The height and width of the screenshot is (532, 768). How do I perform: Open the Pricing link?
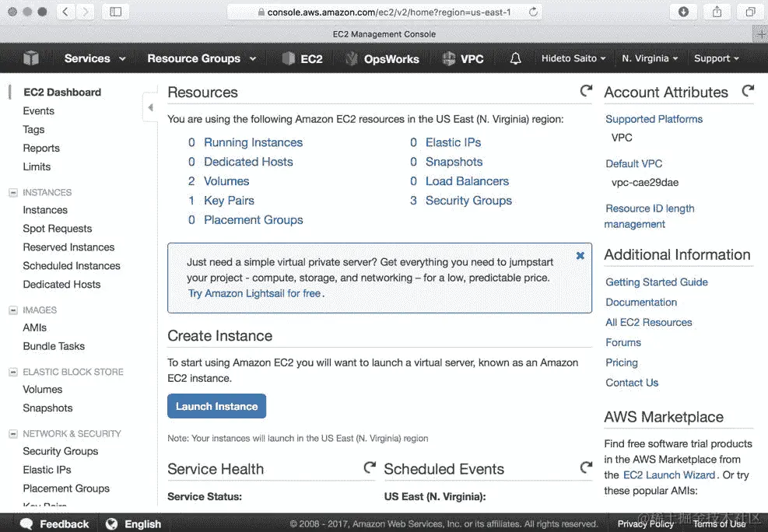(x=622, y=362)
